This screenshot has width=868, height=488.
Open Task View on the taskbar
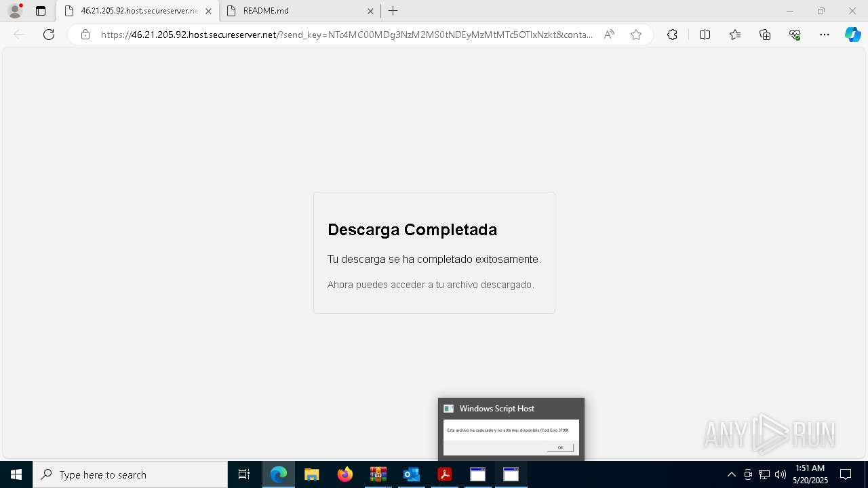244,474
